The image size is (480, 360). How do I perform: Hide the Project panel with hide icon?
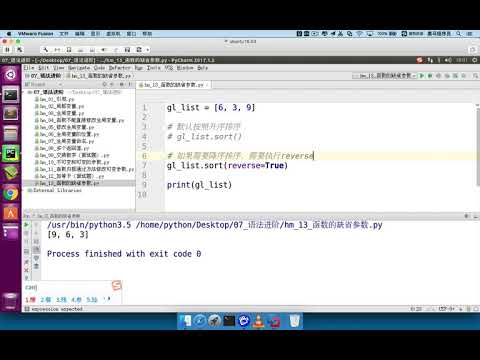tap(130, 85)
